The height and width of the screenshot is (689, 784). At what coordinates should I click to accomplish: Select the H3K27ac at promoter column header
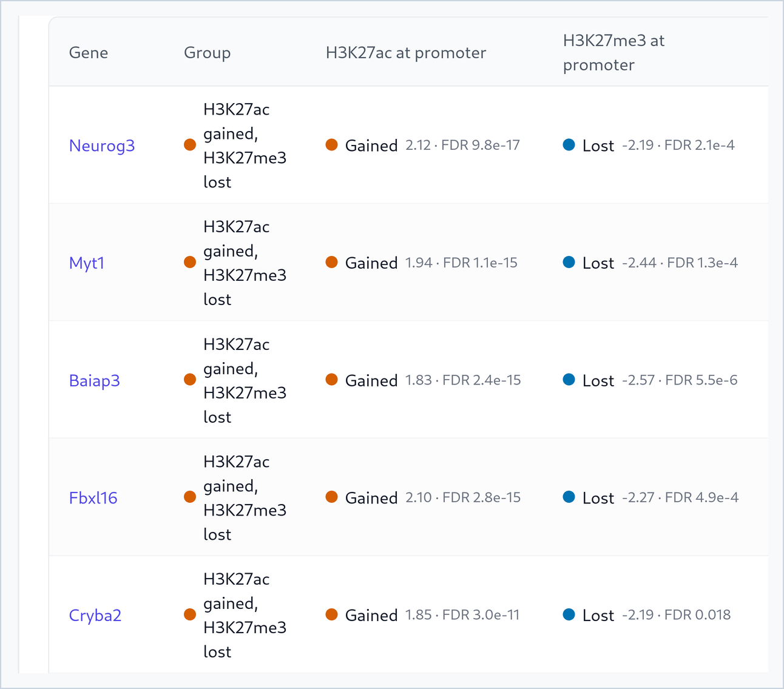coord(406,53)
